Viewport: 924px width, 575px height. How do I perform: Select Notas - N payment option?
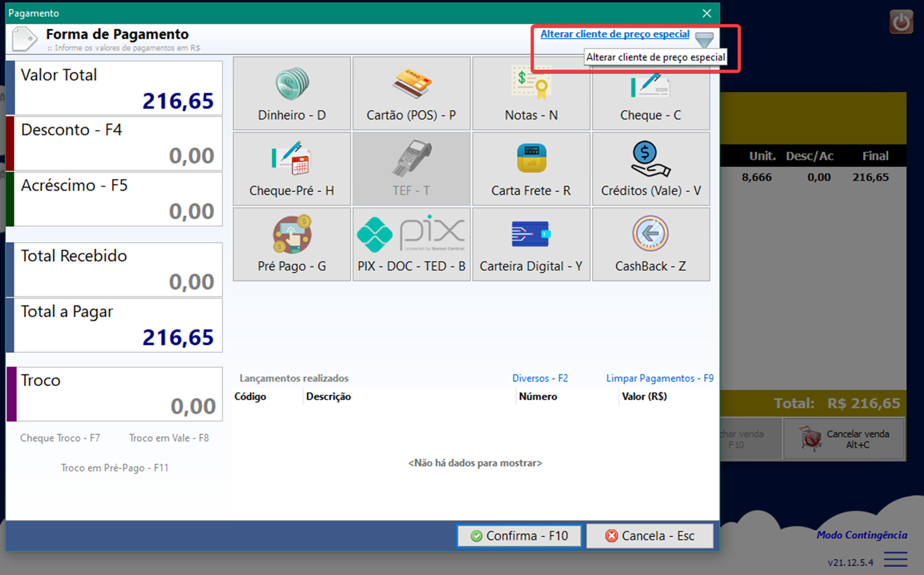tap(531, 93)
